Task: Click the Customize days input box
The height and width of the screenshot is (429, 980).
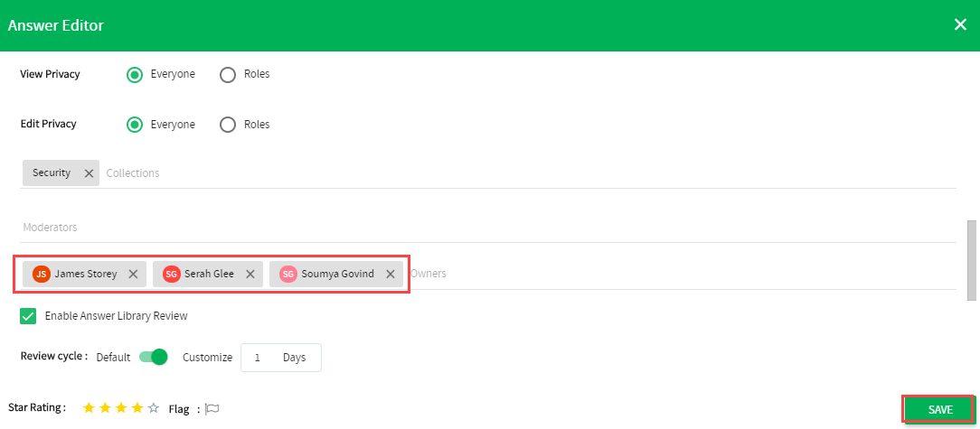Action: click(x=280, y=358)
